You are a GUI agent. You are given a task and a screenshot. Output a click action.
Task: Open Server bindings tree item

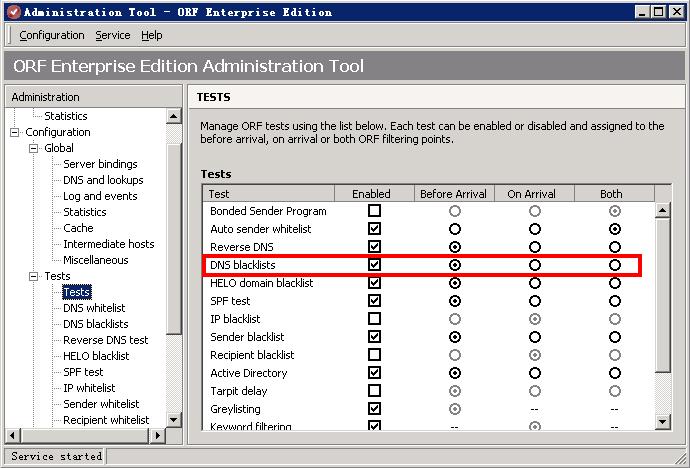(x=100, y=164)
